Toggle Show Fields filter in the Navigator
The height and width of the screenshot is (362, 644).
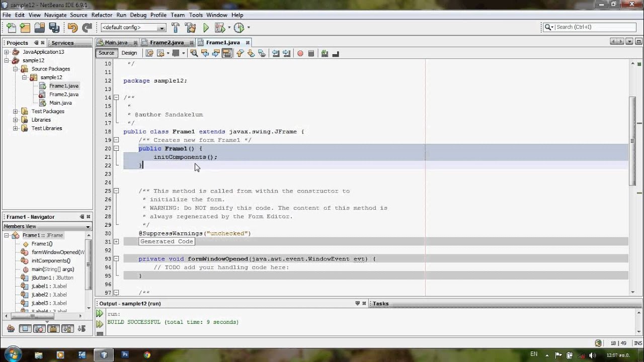point(25,329)
